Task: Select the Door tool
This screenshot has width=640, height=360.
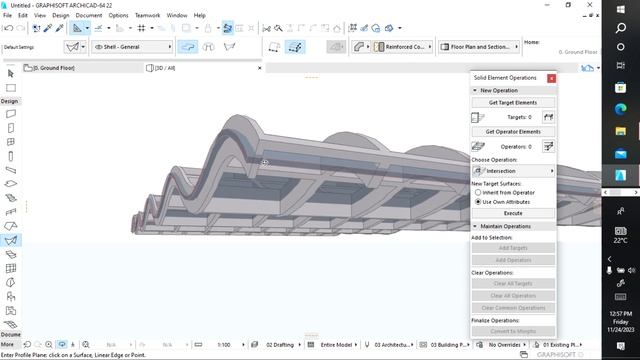Action: click(x=11, y=128)
